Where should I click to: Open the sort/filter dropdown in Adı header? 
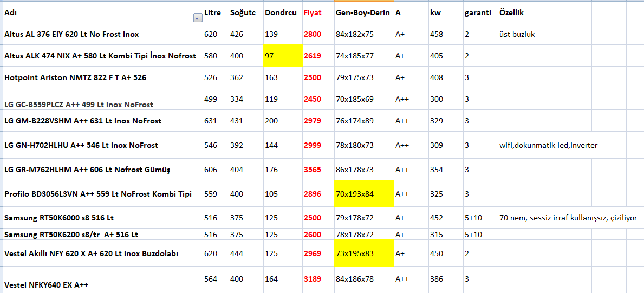pos(197,18)
